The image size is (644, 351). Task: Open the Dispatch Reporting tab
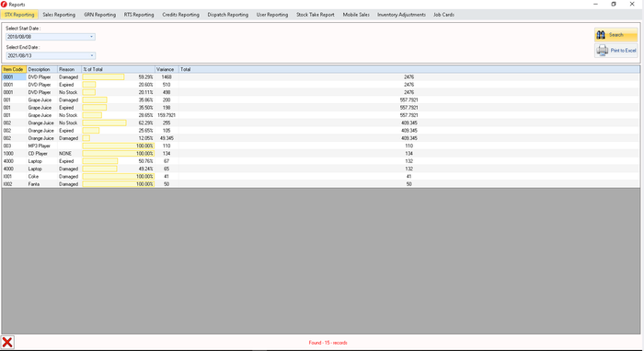tap(228, 15)
